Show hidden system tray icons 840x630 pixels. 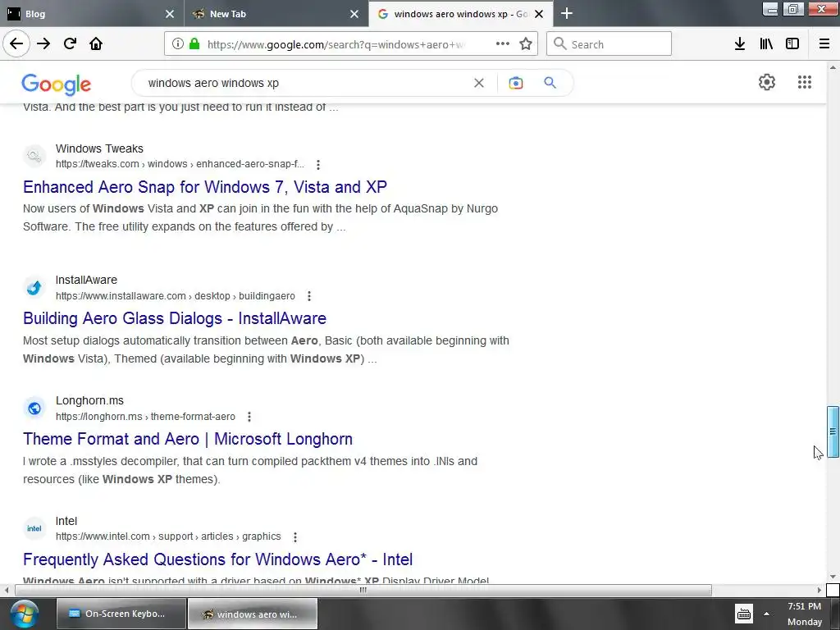[x=767, y=614]
